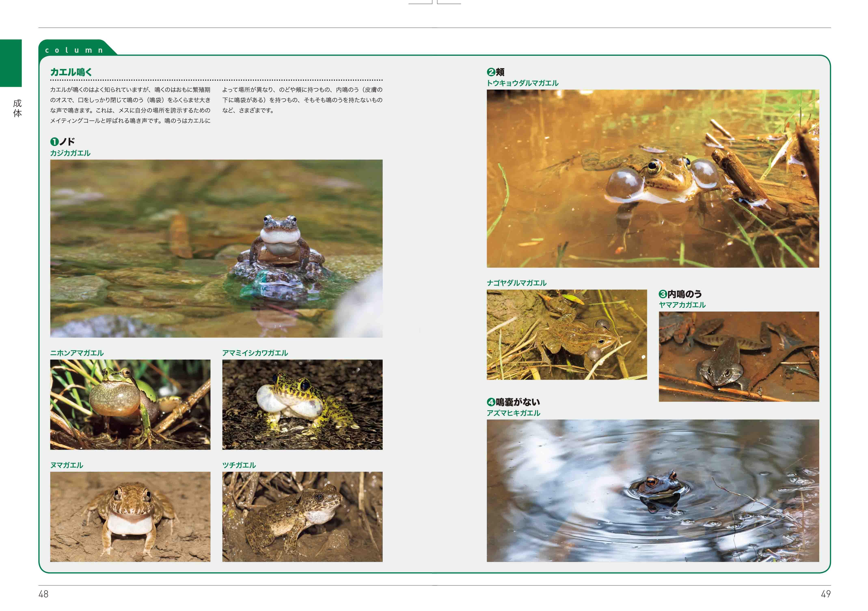Click the circled number 3 内鳴のう marker

[x=663, y=294]
